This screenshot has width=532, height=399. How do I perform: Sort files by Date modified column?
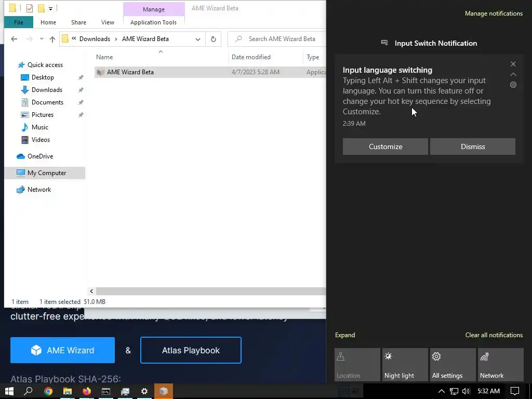(265, 57)
